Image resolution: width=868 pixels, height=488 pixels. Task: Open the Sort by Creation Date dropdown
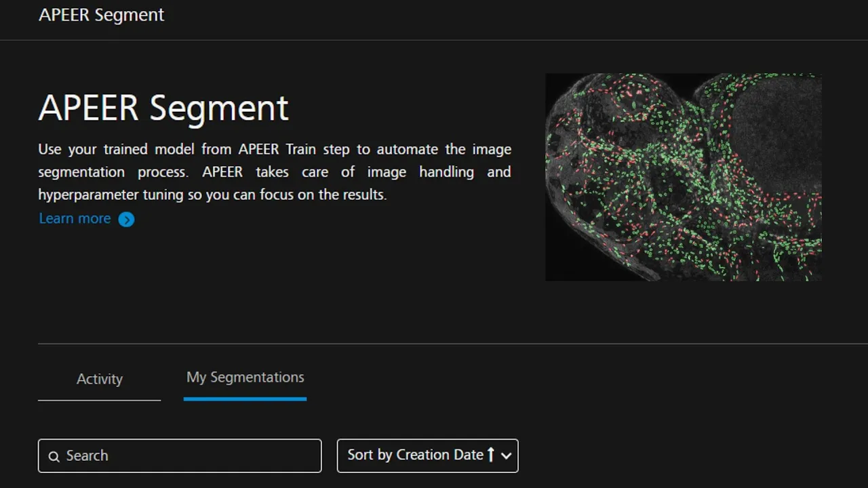click(427, 455)
